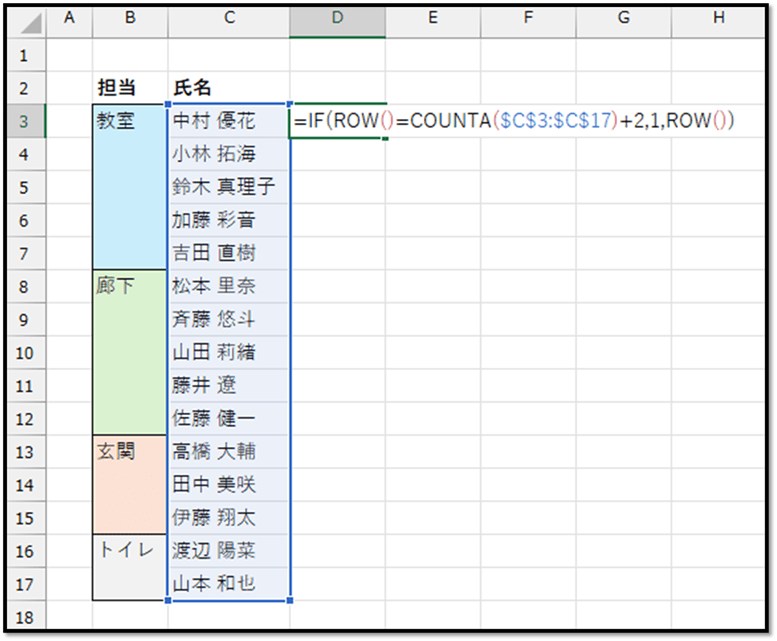Click column B header
The image size is (777, 641).
(130, 20)
